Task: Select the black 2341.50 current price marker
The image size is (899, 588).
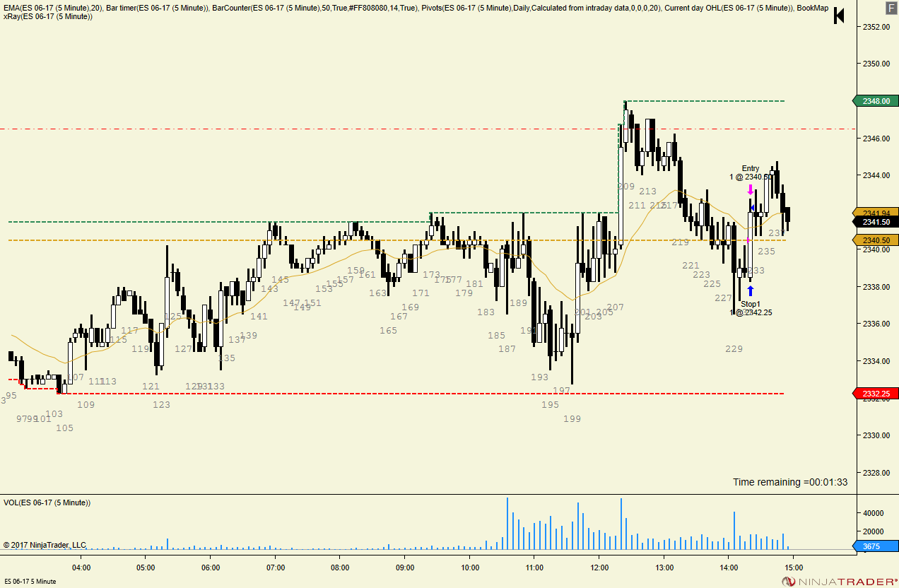Action: click(876, 222)
